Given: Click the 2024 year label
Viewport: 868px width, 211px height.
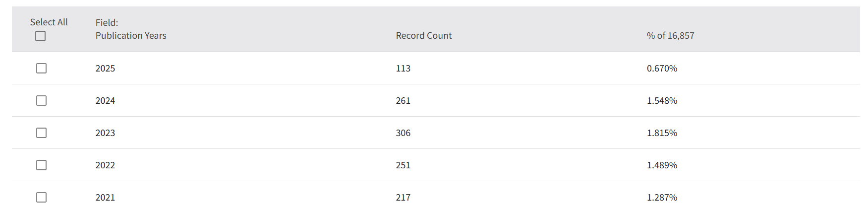Looking at the screenshot, I should [105, 101].
